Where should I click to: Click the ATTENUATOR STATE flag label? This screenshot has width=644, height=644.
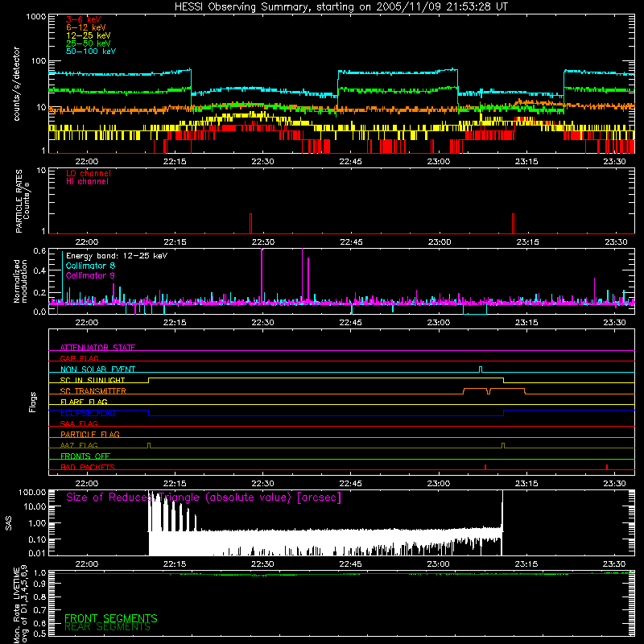[x=97, y=348]
